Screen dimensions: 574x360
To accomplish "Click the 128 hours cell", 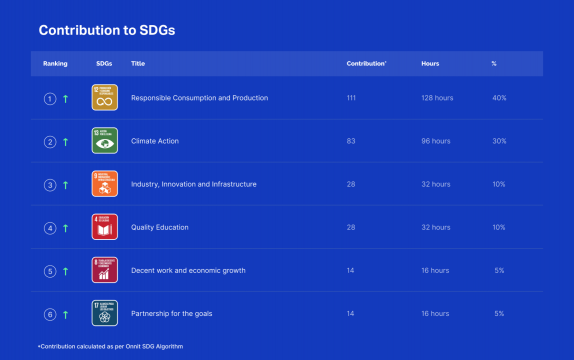I will coord(437,98).
